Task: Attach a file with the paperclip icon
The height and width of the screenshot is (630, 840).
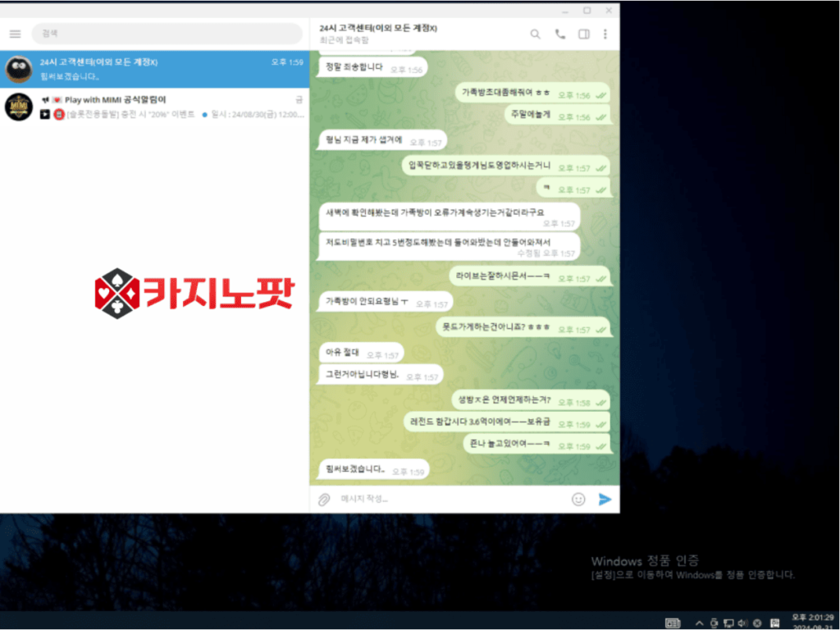Action: point(324,500)
